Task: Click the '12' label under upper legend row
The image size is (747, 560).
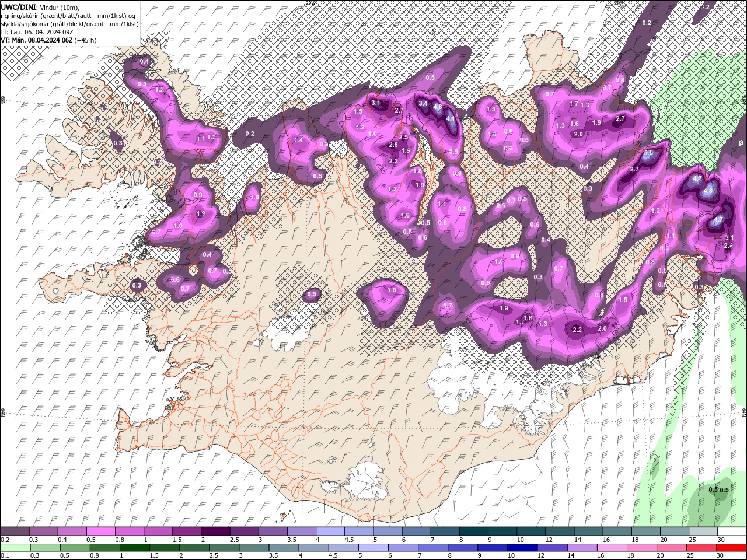Action: (x=548, y=540)
